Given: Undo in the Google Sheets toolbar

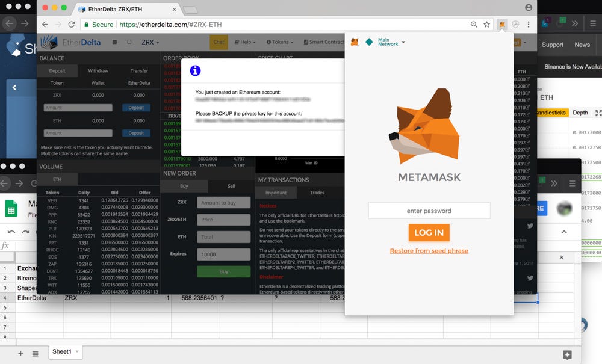Looking at the screenshot, I should pos(11,232).
